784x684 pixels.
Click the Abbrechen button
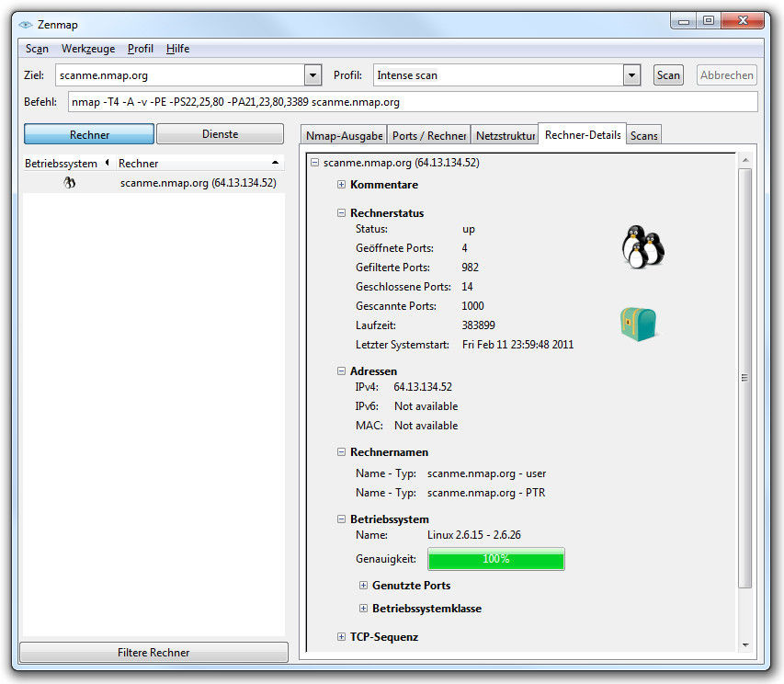coord(726,75)
